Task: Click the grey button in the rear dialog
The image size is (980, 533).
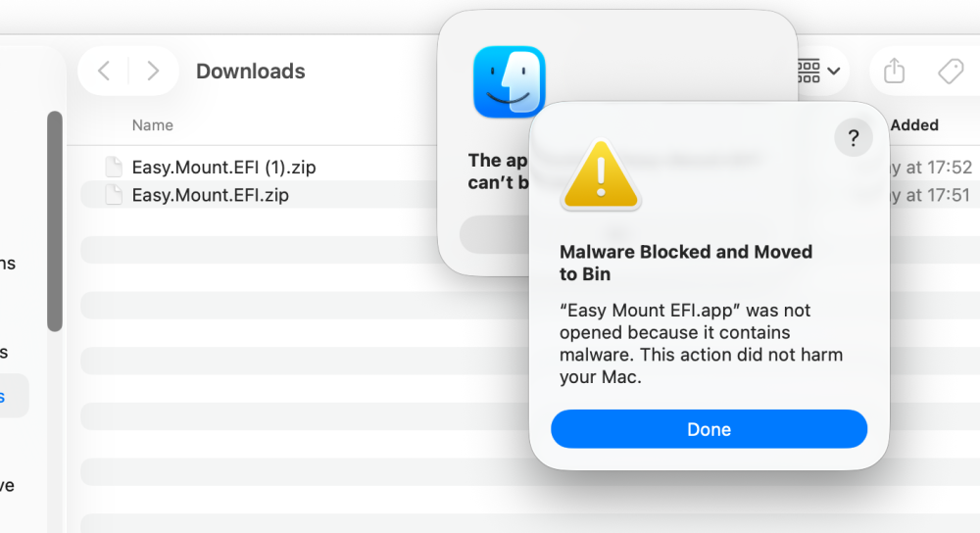Action: (x=495, y=234)
